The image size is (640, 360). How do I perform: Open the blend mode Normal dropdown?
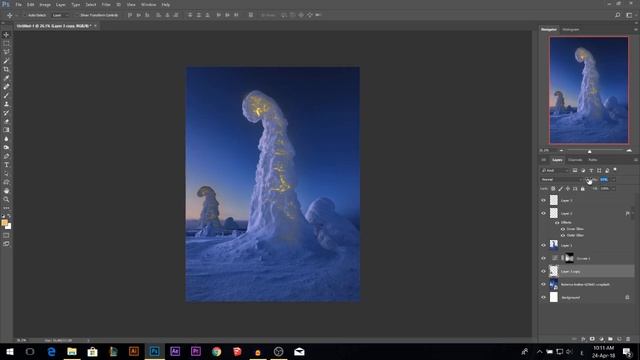tap(561, 180)
